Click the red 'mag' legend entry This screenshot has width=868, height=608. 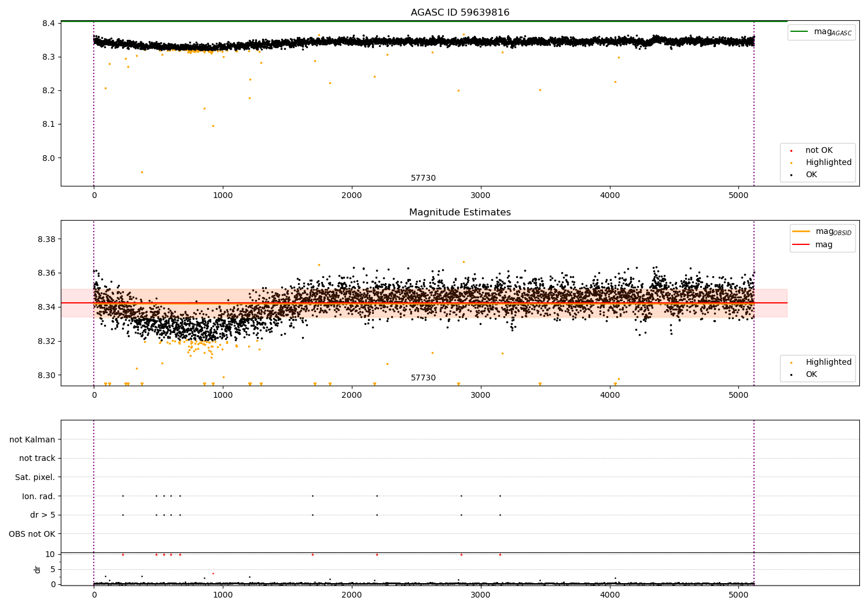(813, 244)
